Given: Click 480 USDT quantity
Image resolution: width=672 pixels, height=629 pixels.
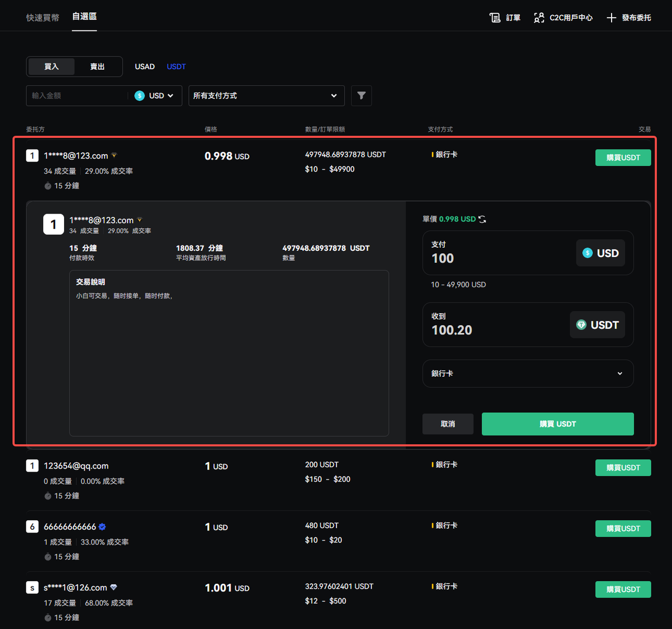Looking at the screenshot, I should coord(322,526).
